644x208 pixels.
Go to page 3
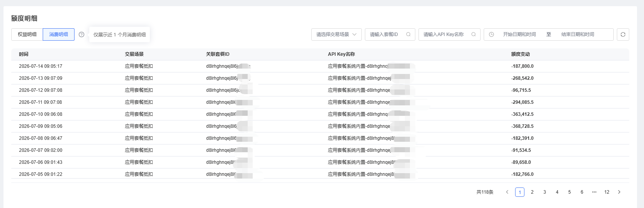pos(545,192)
